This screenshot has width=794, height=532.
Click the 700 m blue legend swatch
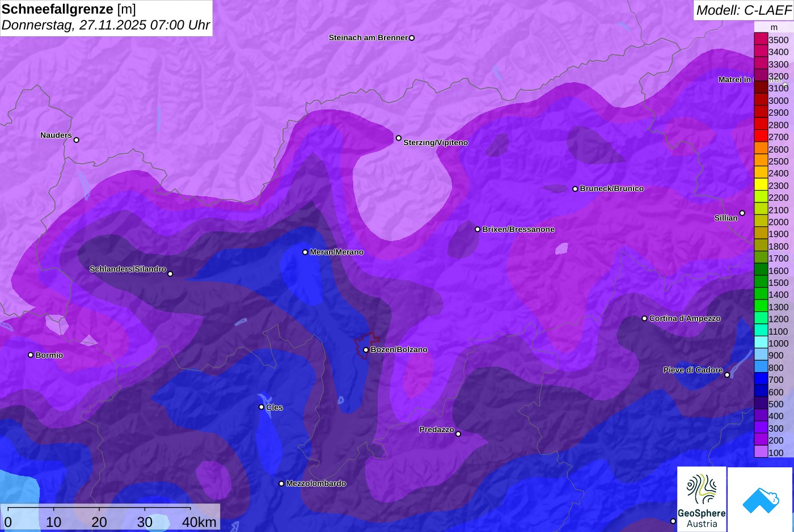pyautogui.click(x=761, y=379)
